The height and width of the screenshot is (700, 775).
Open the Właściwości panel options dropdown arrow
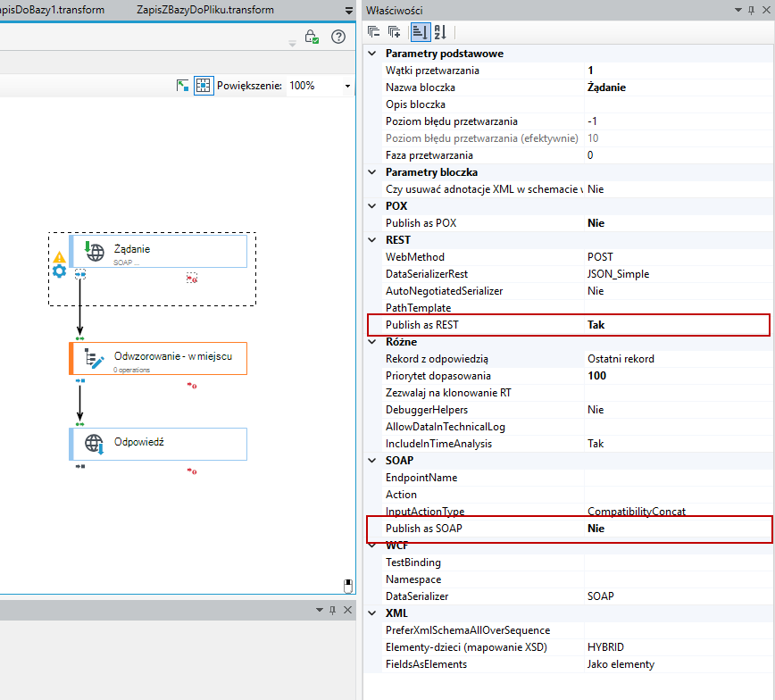738,10
